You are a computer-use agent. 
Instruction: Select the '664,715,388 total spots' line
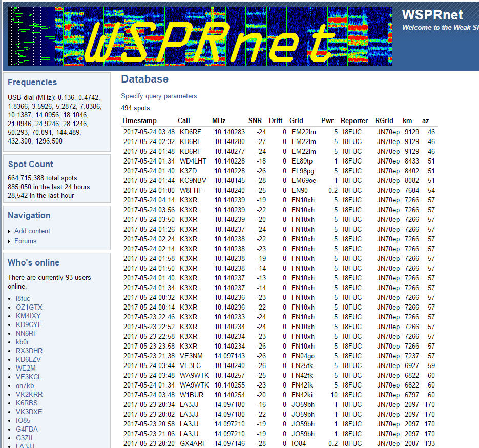43,178
